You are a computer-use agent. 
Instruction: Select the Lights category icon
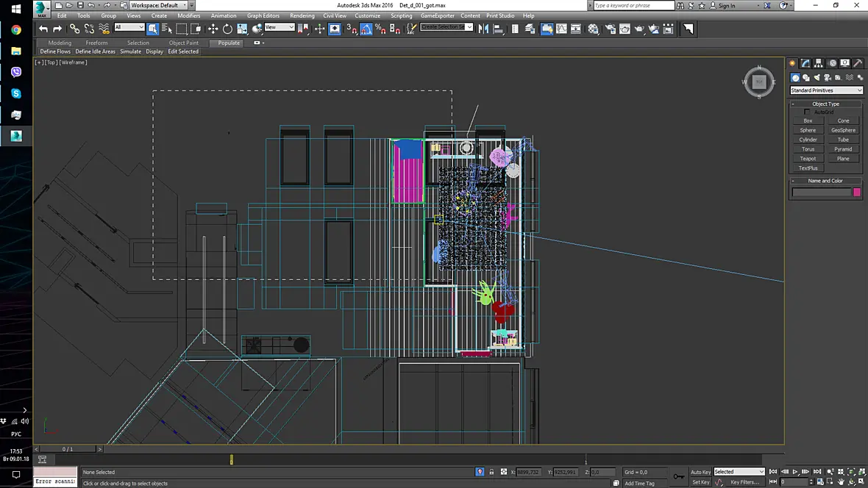click(x=817, y=78)
